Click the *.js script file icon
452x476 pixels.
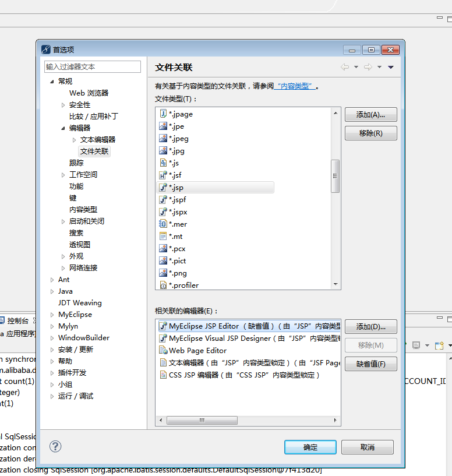[163, 163]
